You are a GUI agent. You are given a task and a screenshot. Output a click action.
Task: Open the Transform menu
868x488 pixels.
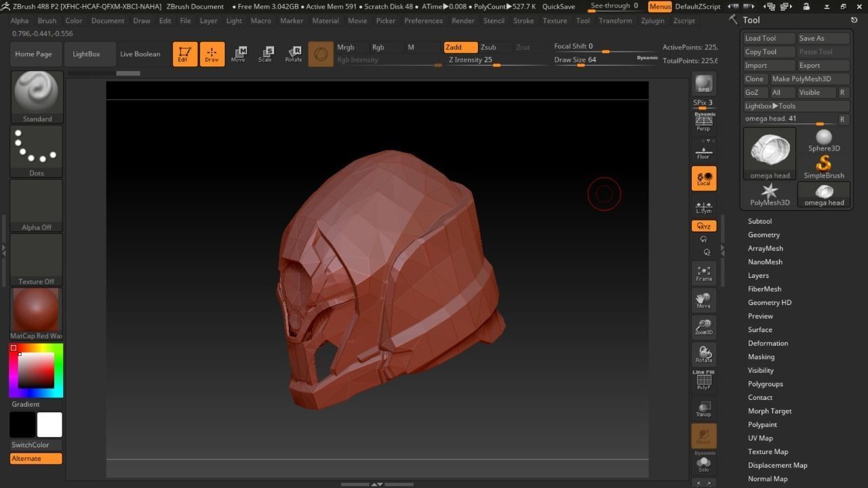pos(615,20)
